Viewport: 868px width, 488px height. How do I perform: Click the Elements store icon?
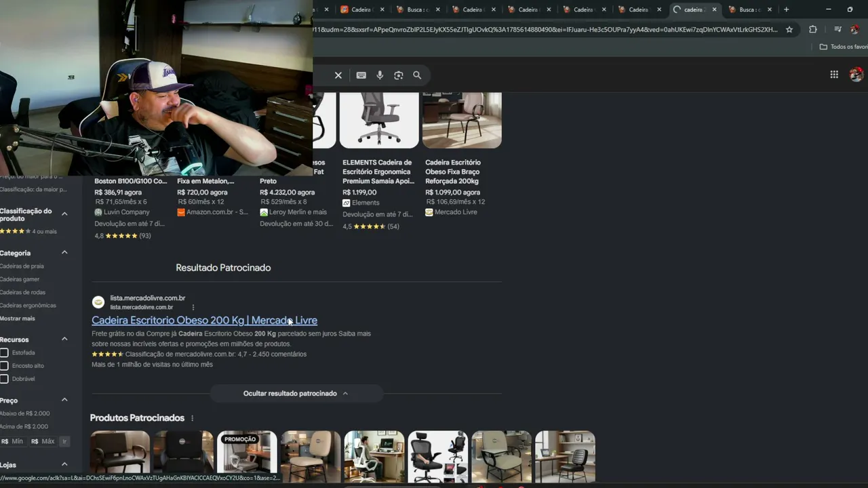point(347,203)
